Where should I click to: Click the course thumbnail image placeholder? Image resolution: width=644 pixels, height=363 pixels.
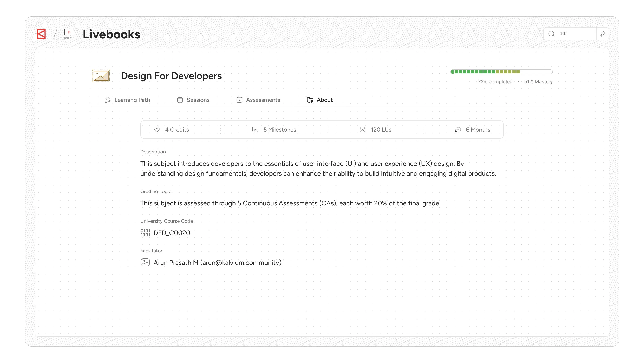(x=101, y=76)
